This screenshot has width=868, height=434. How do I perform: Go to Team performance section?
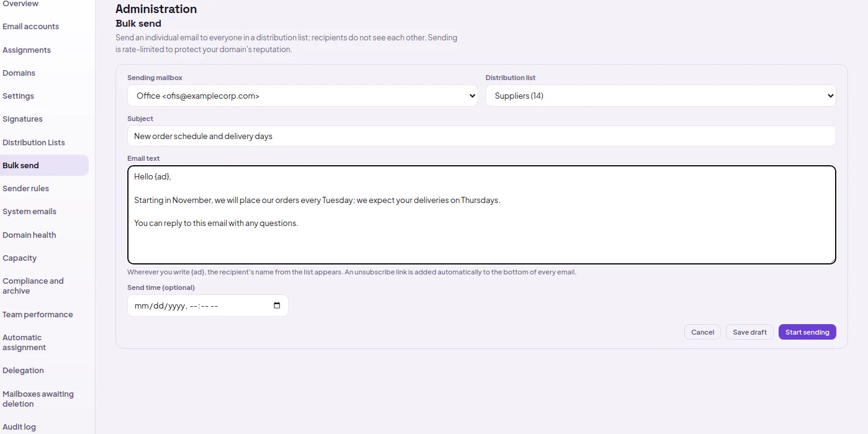(x=37, y=314)
